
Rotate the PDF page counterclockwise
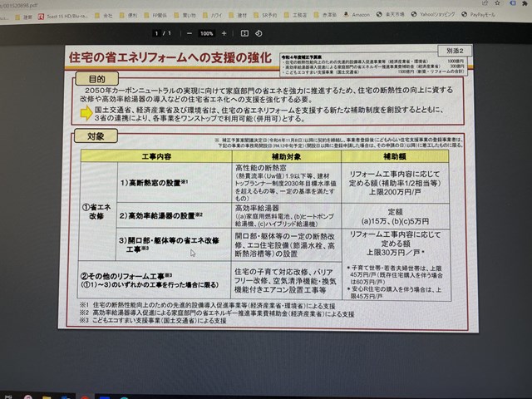[259, 33]
